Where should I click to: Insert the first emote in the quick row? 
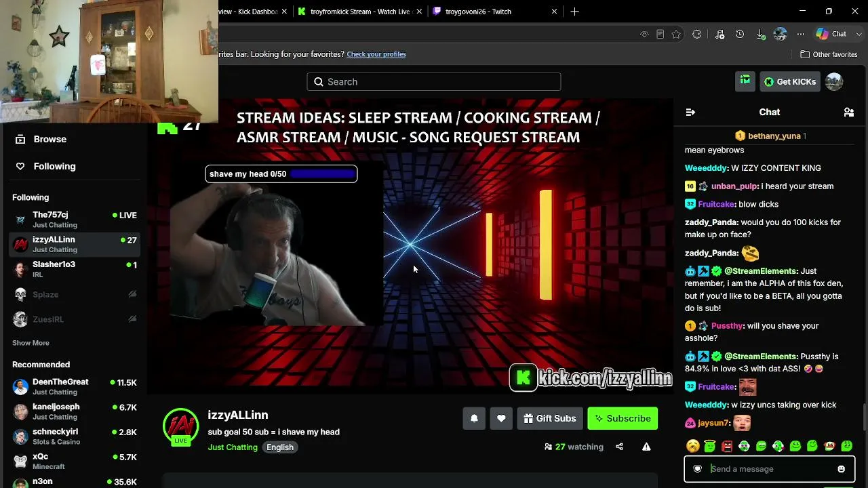coord(692,446)
